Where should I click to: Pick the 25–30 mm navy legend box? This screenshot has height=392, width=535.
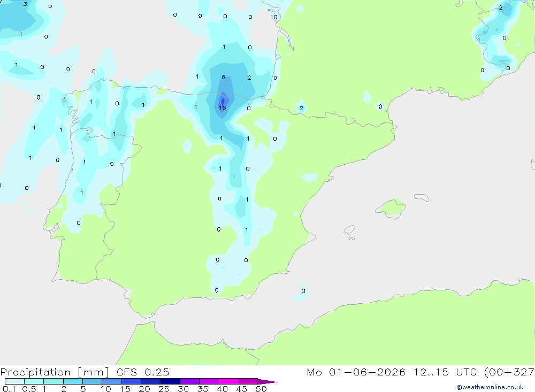pos(170,381)
